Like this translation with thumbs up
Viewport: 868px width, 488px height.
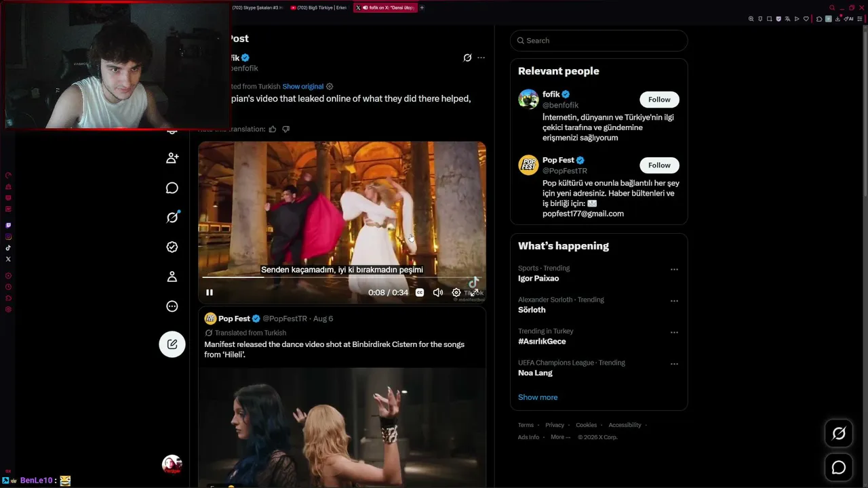click(273, 129)
